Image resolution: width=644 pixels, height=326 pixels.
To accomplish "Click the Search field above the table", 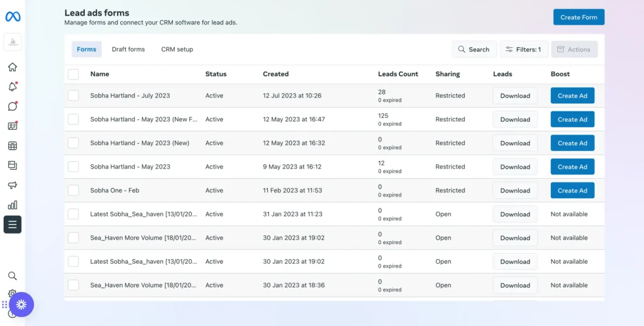I will pyautogui.click(x=474, y=50).
